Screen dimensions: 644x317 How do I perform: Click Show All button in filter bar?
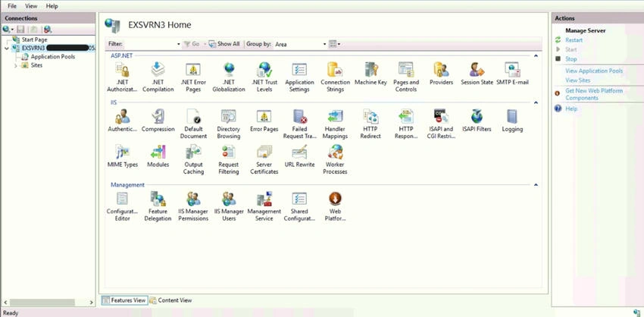pyautogui.click(x=224, y=43)
